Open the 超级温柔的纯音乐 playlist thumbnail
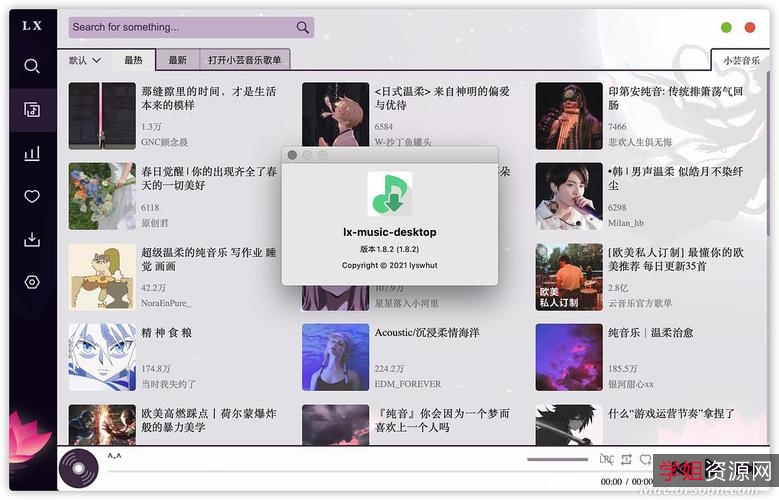779x500 pixels. pyautogui.click(x=102, y=277)
